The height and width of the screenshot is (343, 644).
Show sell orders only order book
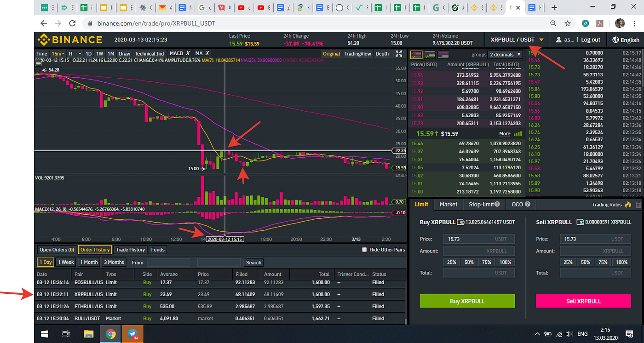point(443,54)
